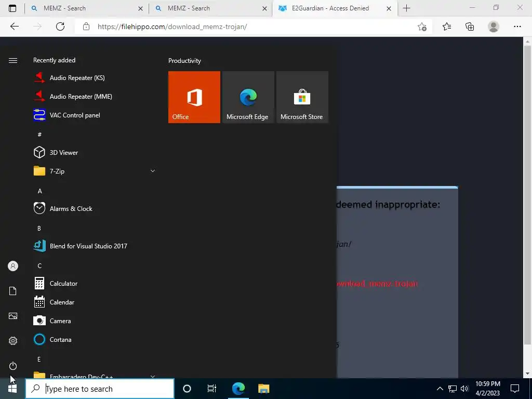
Task: Open network icon in system tray
Action: [453, 389]
